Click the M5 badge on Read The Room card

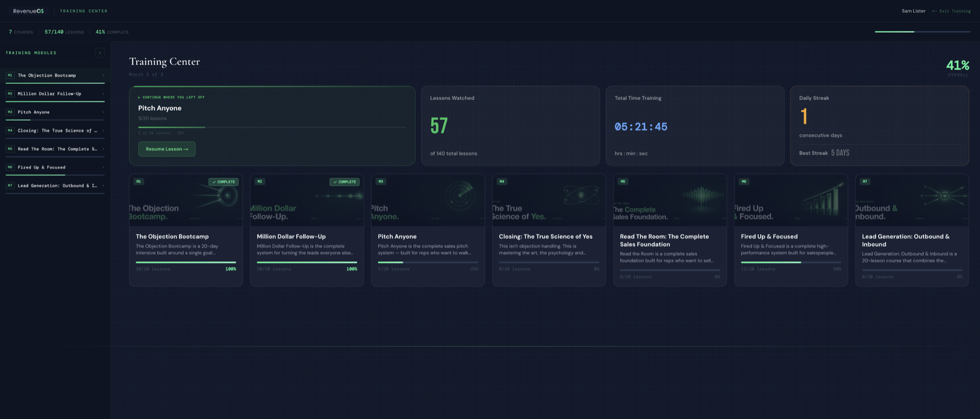tap(623, 181)
